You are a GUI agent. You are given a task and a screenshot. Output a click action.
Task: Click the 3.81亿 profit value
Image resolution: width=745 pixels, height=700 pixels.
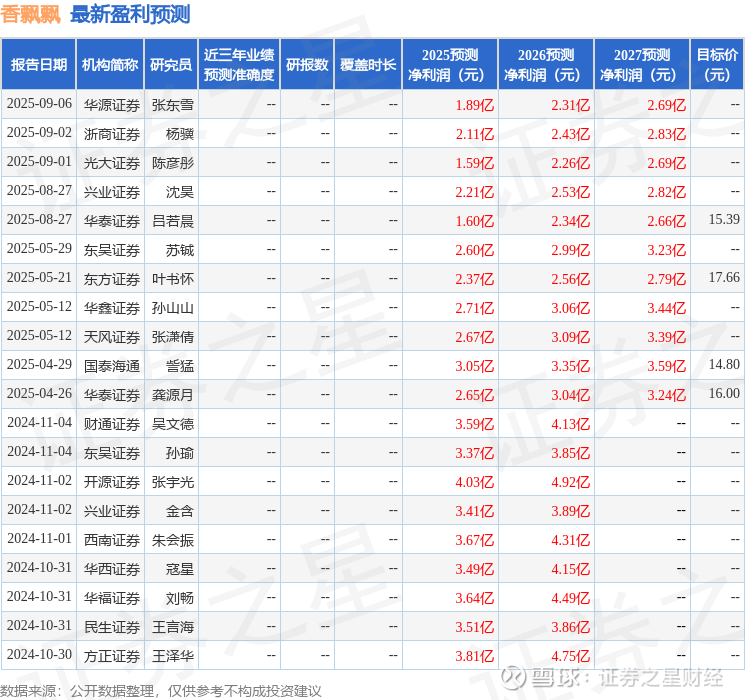[x=475, y=656]
